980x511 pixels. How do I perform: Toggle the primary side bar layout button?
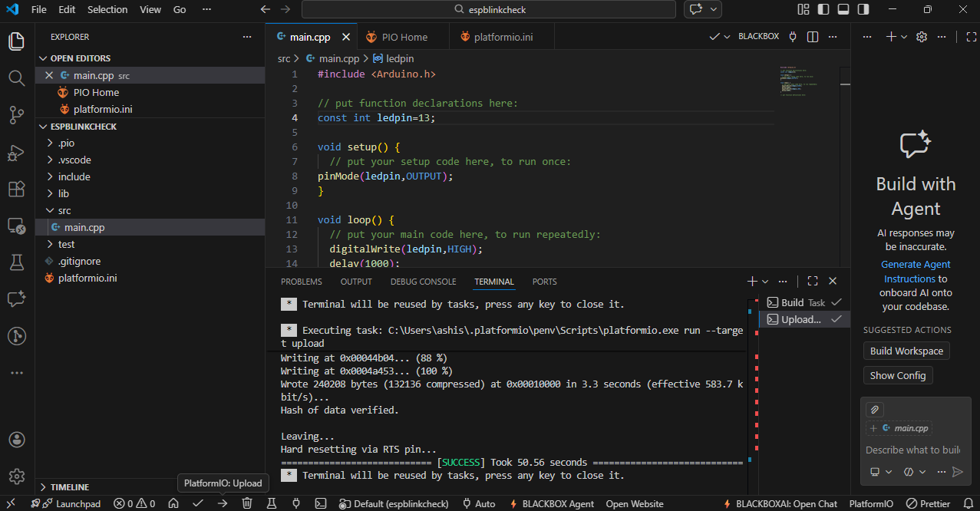(x=823, y=9)
